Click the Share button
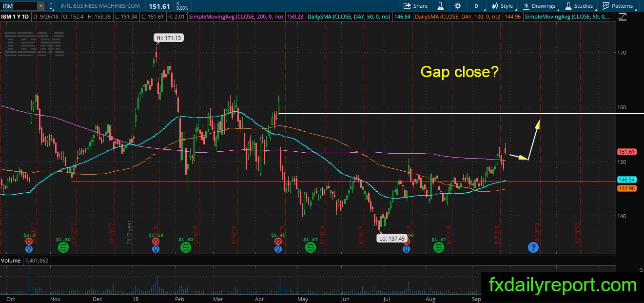 coord(415,6)
